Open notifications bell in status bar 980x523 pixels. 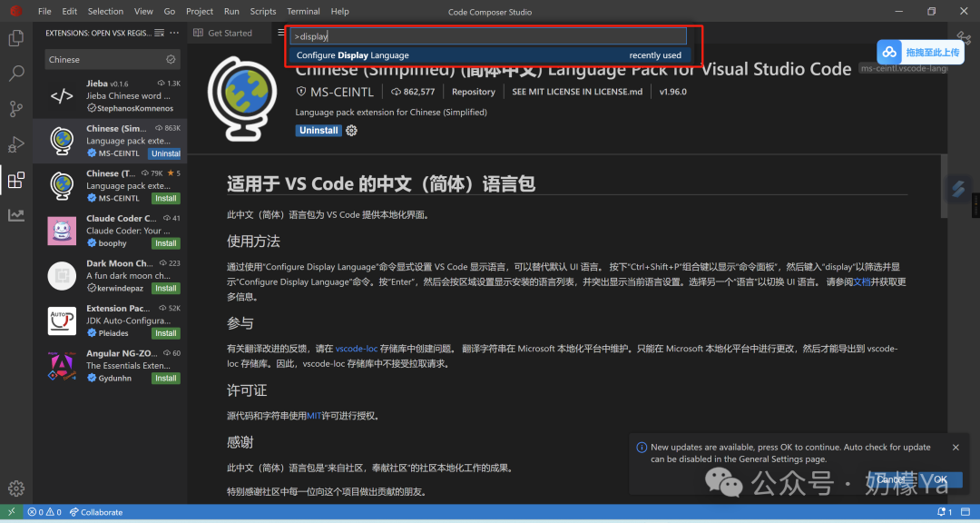click(945, 512)
